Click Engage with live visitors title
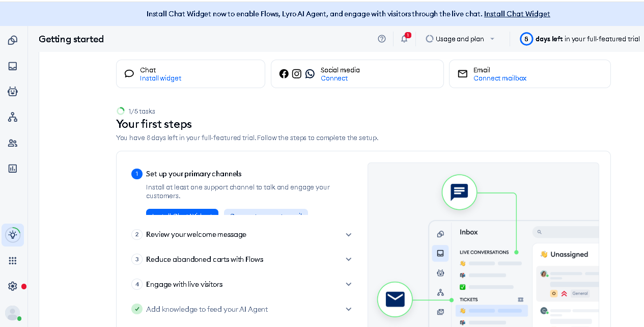 [184, 284]
